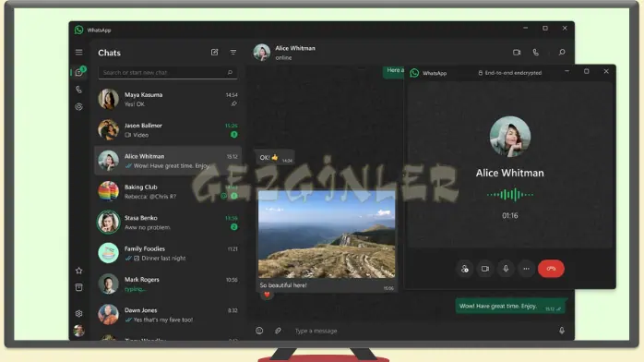Click Maya Kasuma profile picture
The width and height of the screenshot is (644, 362).
[109, 99]
